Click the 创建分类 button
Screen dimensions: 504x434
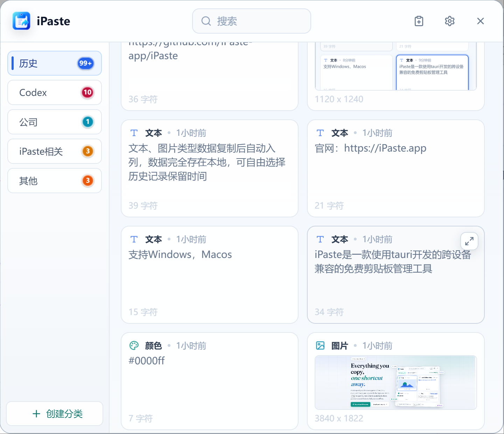(55, 414)
